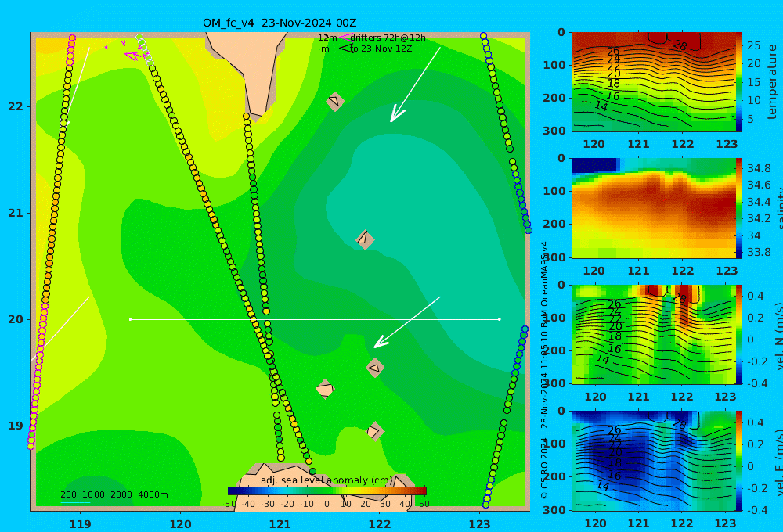
Task: Click the 'drifters 72h@12h' legend label
Action: [388, 38]
